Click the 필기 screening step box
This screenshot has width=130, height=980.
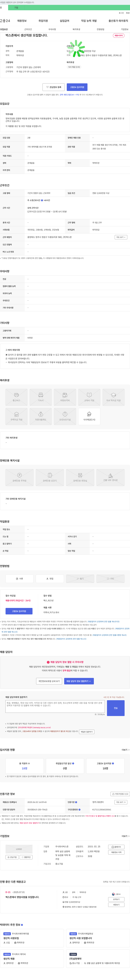pyautogui.click(x=80, y=579)
